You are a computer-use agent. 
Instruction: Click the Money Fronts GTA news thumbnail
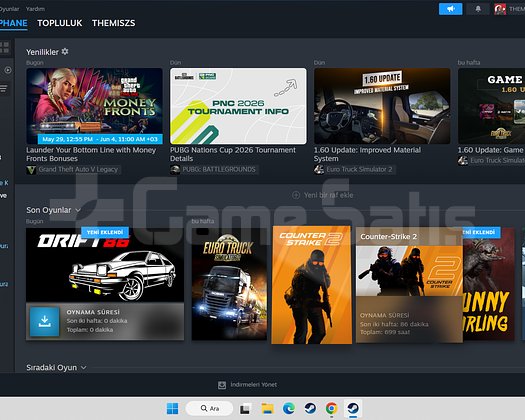(94, 106)
